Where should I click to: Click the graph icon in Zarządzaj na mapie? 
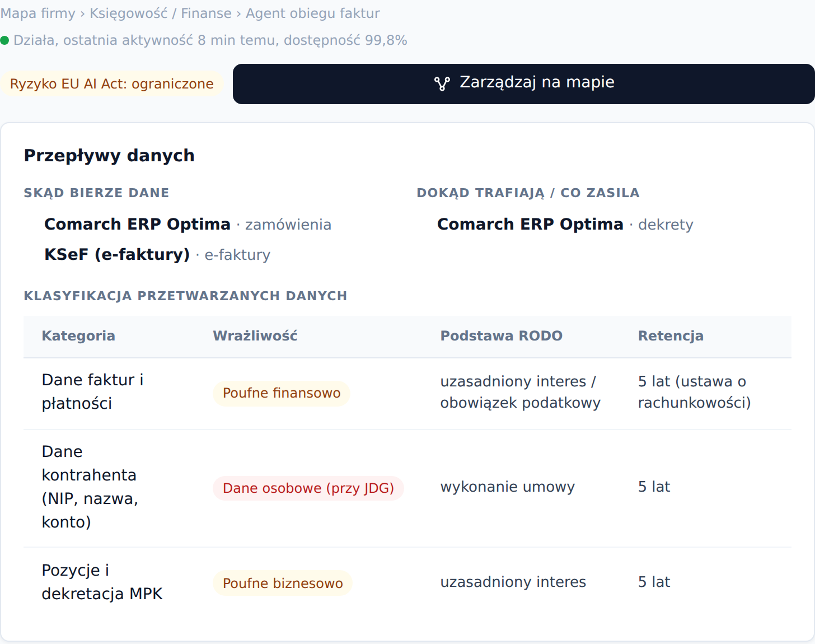tap(442, 83)
